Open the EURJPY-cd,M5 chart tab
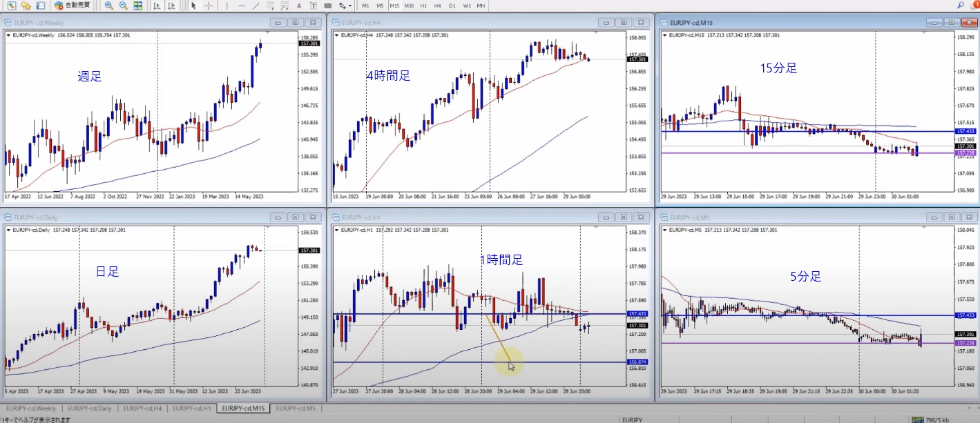 [x=296, y=409]
